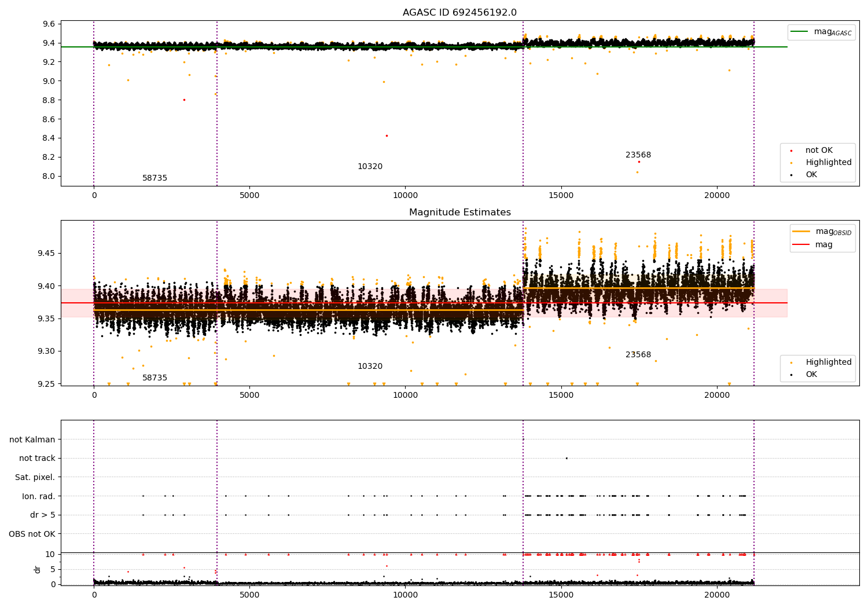
Task: Click the 'OK' entry in top plot legend
Action: pyautogui.click(x=811, y=175)
